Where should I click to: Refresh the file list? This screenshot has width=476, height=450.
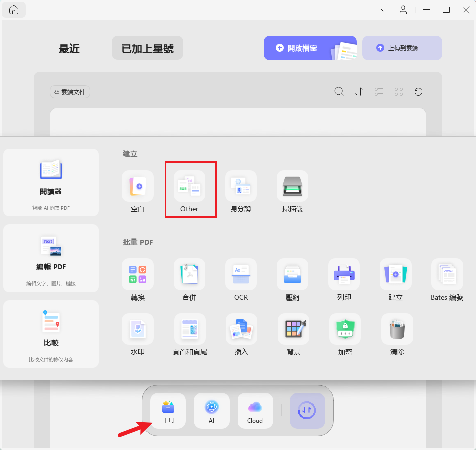pos(418,91)
